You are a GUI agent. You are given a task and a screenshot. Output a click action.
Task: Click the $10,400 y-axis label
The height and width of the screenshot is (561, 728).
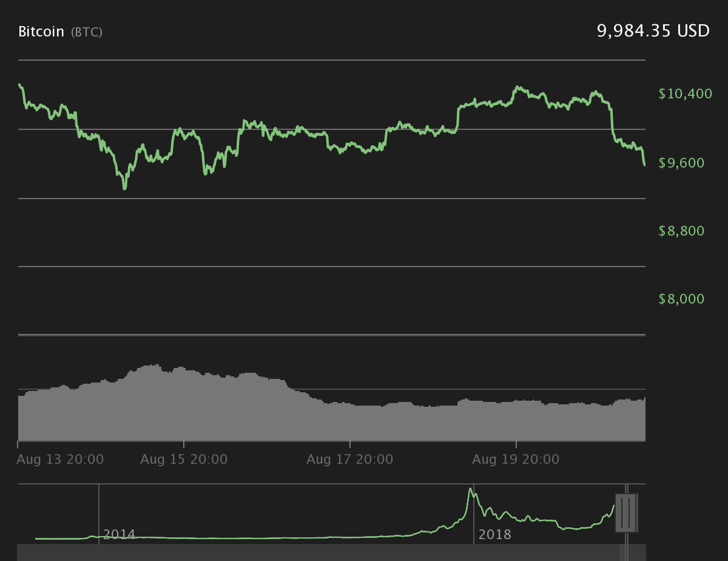tap(685, 93)
